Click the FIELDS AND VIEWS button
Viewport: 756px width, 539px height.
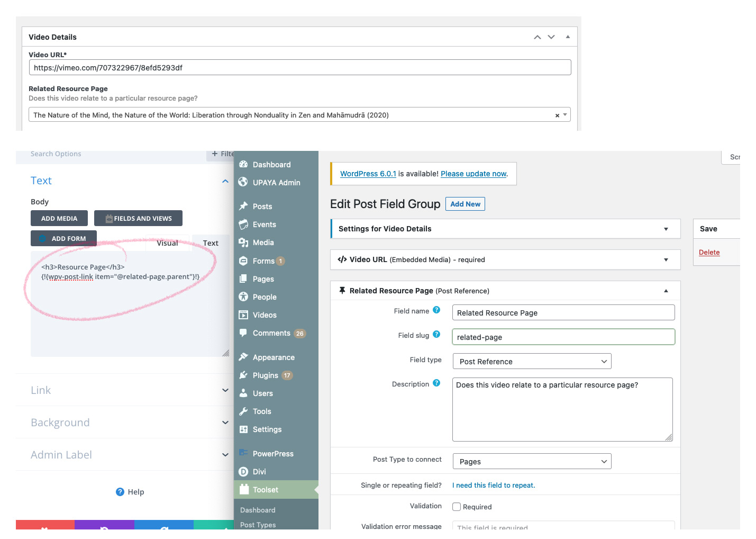click(138, 218)
